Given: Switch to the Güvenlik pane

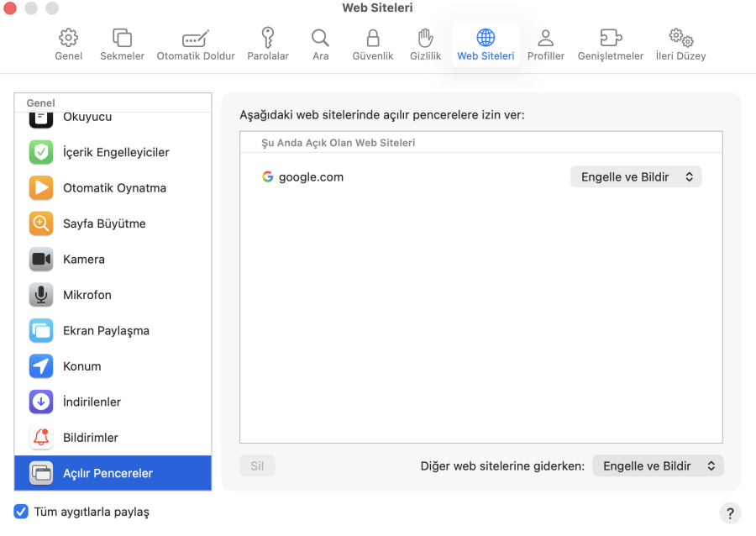Looking at the screenshot, I should click(372, 43).
